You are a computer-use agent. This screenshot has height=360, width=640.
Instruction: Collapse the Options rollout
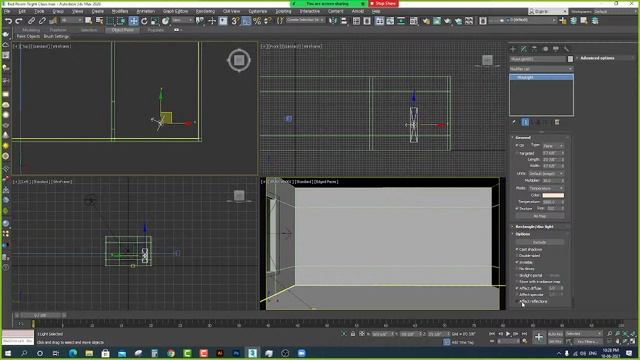[x=523, y=234]
